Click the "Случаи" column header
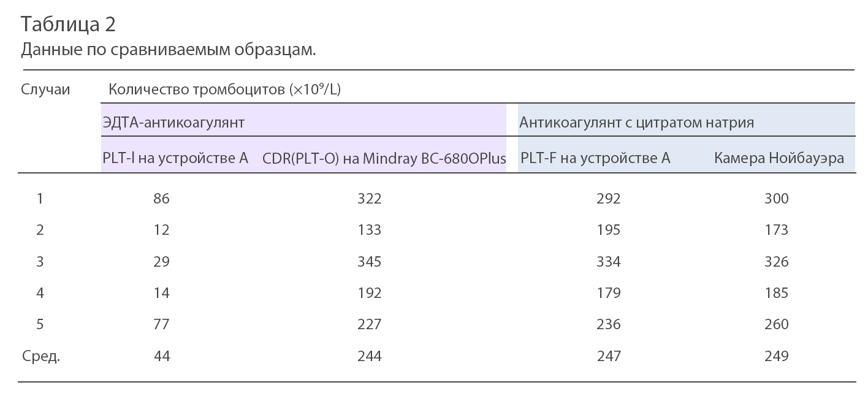Image resolution: width=868 pixels, height=404 pixels. tap(45, 90)
